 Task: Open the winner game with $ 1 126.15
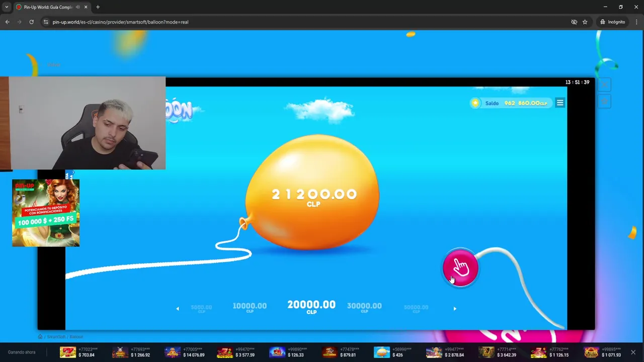tap(549, 352)
